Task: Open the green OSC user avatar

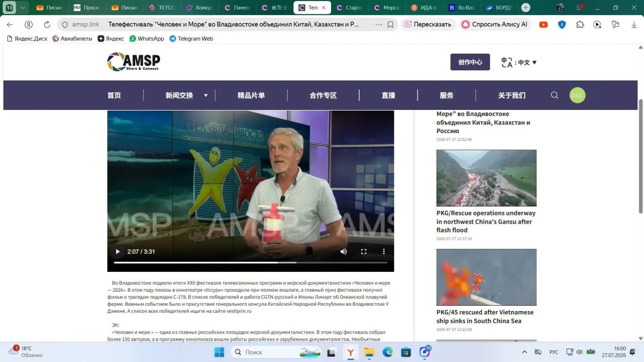Action: pos(577,95)
